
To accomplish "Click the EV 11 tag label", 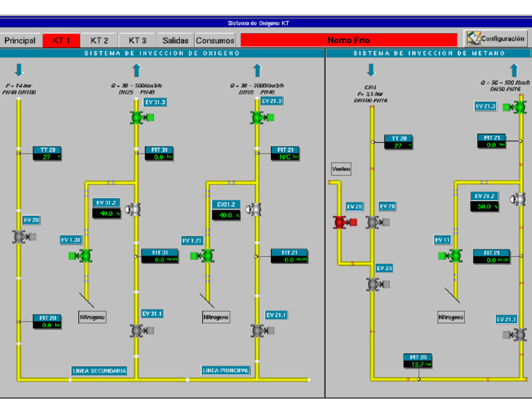I will click(443, 240).
